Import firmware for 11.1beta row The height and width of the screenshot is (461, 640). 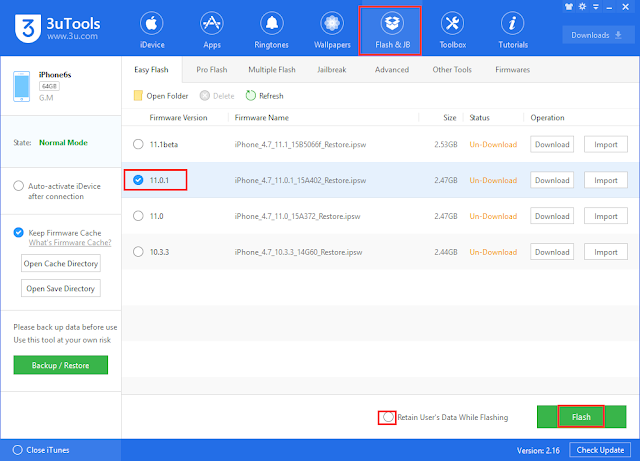[606, 145]
